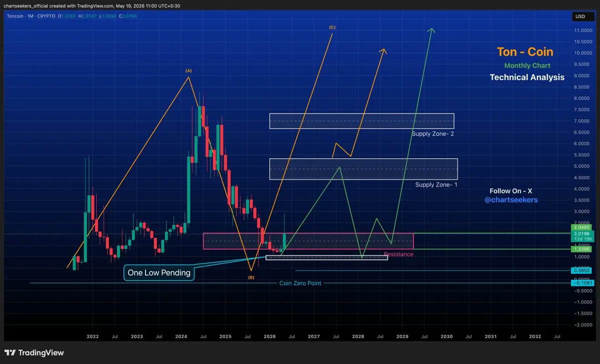Click the '@chartseekers' handle text
Screen dimensions: 600x364
click(511, 200)
